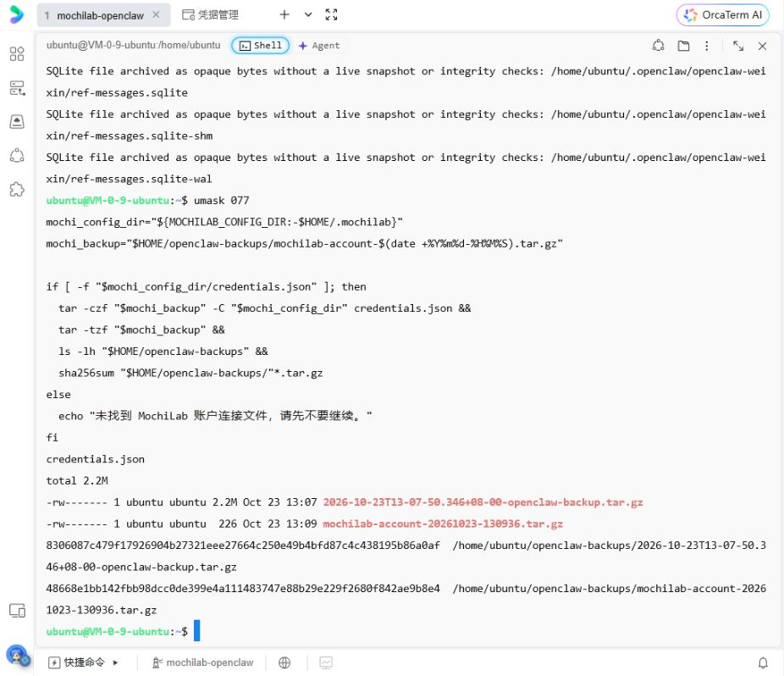Screen dimensions: 784x676
Task: Switch to Agent mode
Action: tap(319, 46)
